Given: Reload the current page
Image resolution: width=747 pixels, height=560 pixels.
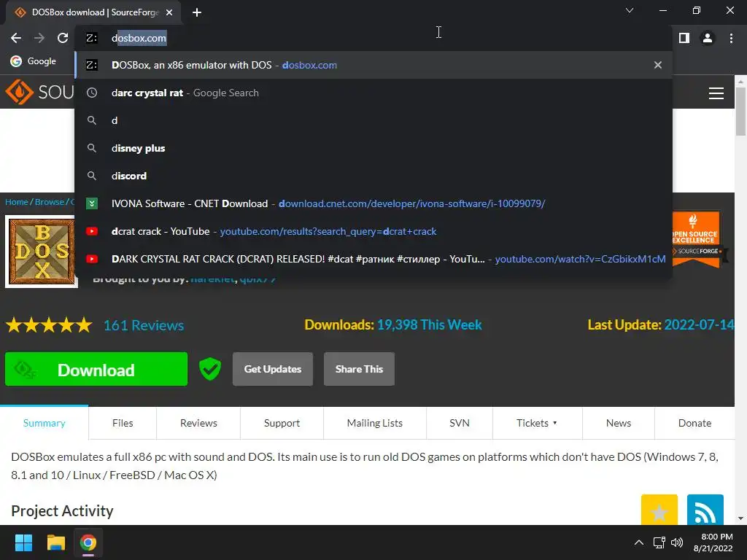Looking at the screenshot, I should (63, 38).
